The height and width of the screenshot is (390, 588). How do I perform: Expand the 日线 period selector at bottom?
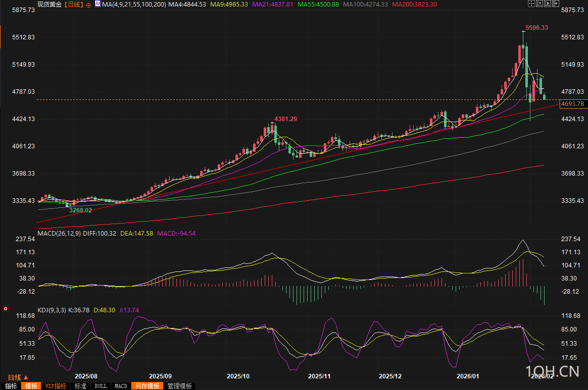tap(18, 377)
